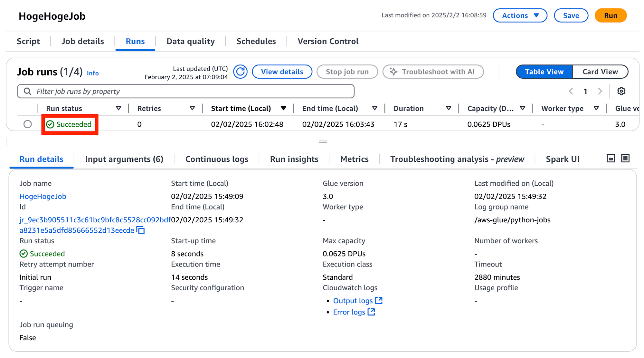Viewport: 644px width, 358px height.
Task: Click the panel resize handle
Action: (x=323, y=141)
